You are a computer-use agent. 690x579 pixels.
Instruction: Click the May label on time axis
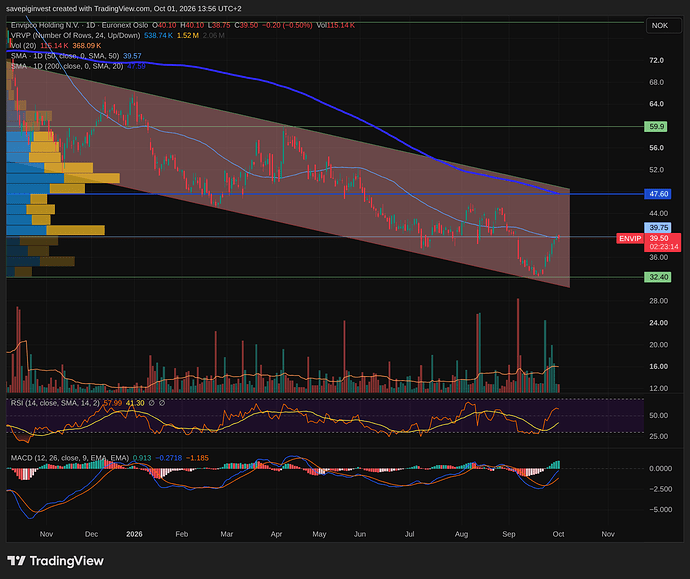319,534
